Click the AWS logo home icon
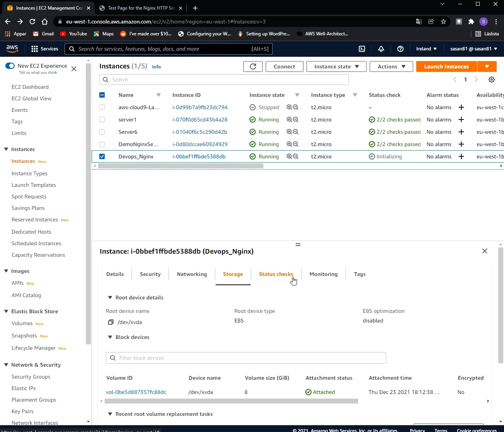This screenshot has width=504, height=432. 12,49
